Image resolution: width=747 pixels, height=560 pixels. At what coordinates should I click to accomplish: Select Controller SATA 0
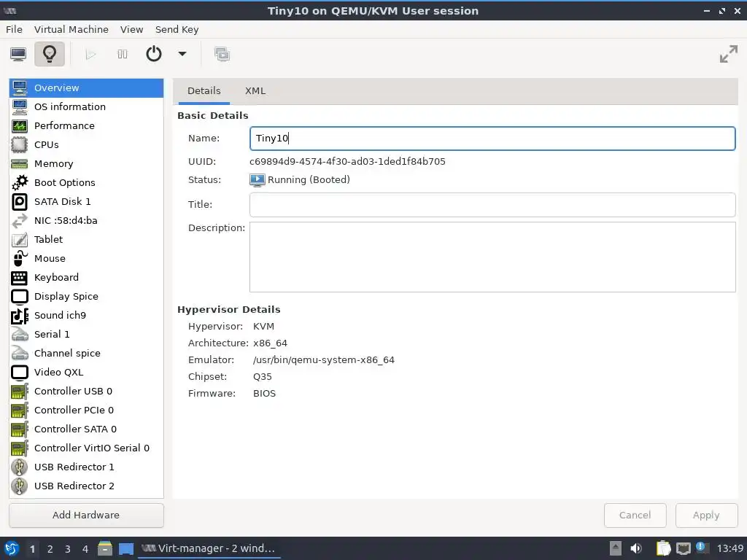point(86,429)
